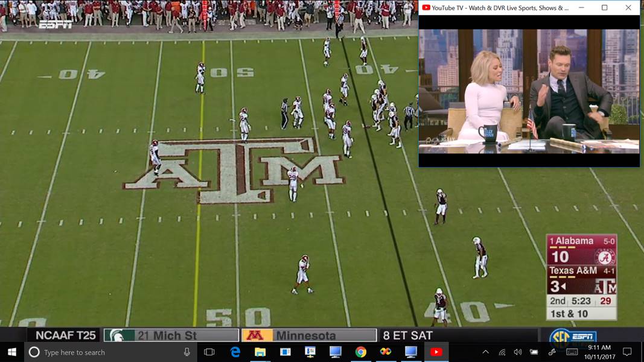Click the '1st & 10' down indicator
The image size is (644, 362).
(569, 314)
